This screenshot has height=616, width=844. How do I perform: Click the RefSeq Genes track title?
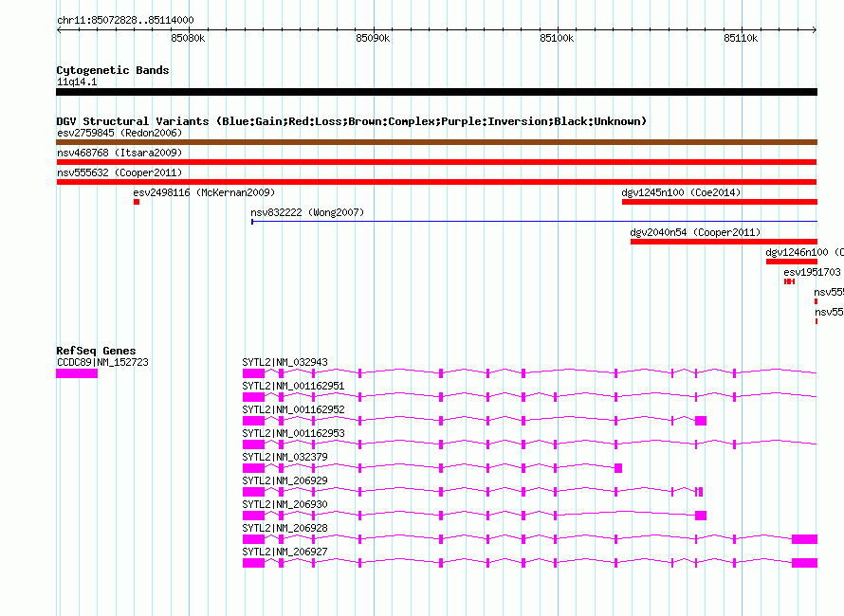pyautogui.click(x=96, y=351)
